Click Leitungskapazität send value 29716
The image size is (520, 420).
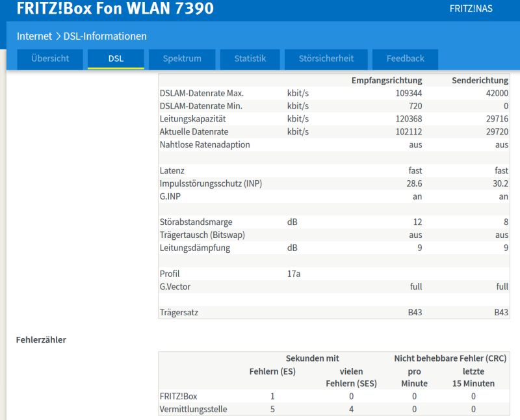point(497,119)
